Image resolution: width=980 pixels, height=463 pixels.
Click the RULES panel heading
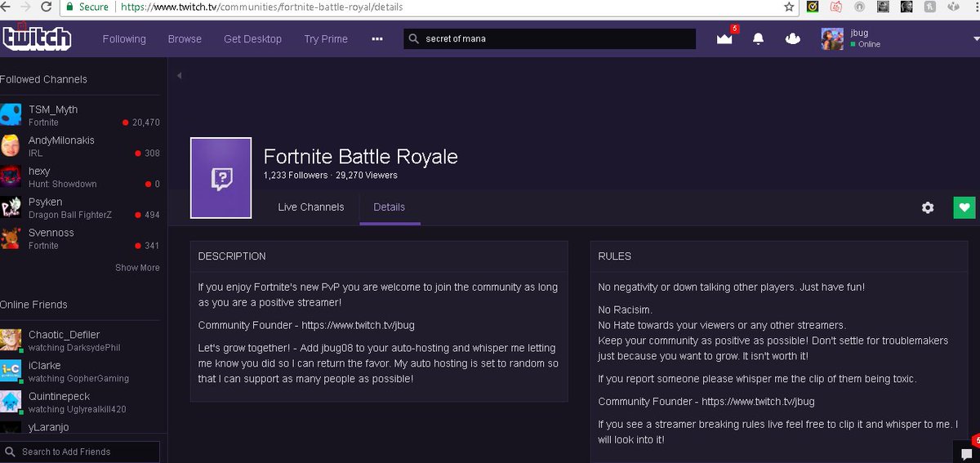click(x=615, y=256)
